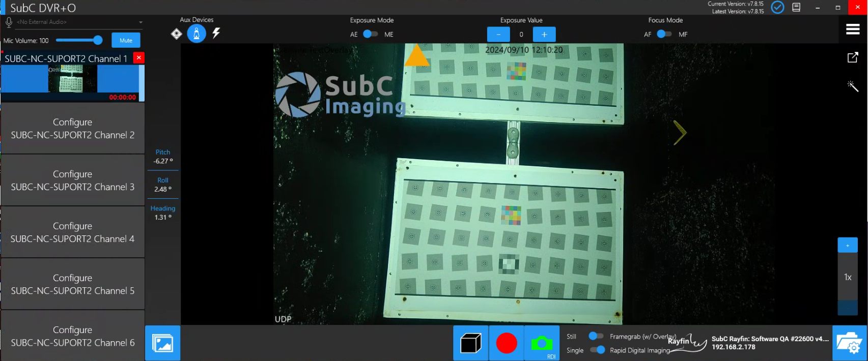The height and width of the screenshot is (361, 868).
Task: Switch Exposure Mode toggle to ME
Action: click(371, 34)
